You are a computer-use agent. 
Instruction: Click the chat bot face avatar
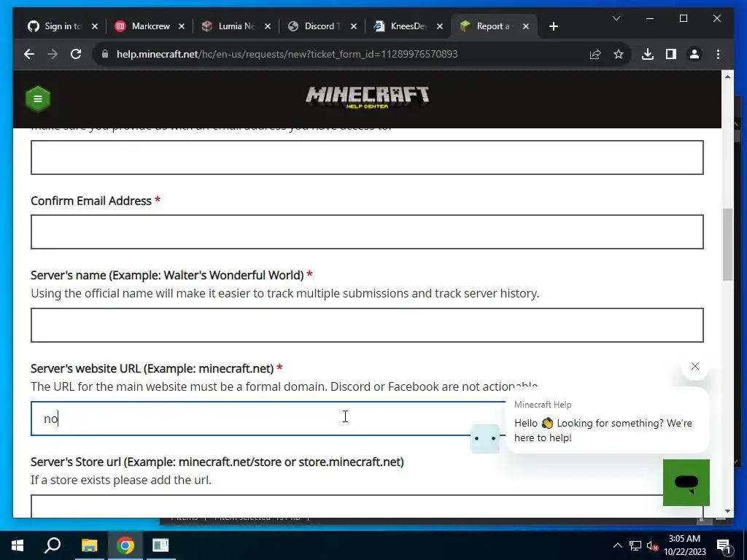[x=485, y=438]
